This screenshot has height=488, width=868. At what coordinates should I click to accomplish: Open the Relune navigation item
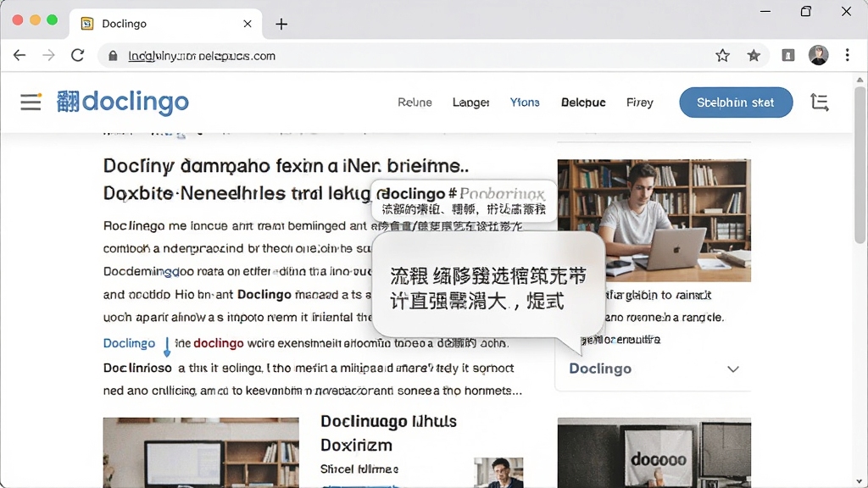[x=415, y=103]
